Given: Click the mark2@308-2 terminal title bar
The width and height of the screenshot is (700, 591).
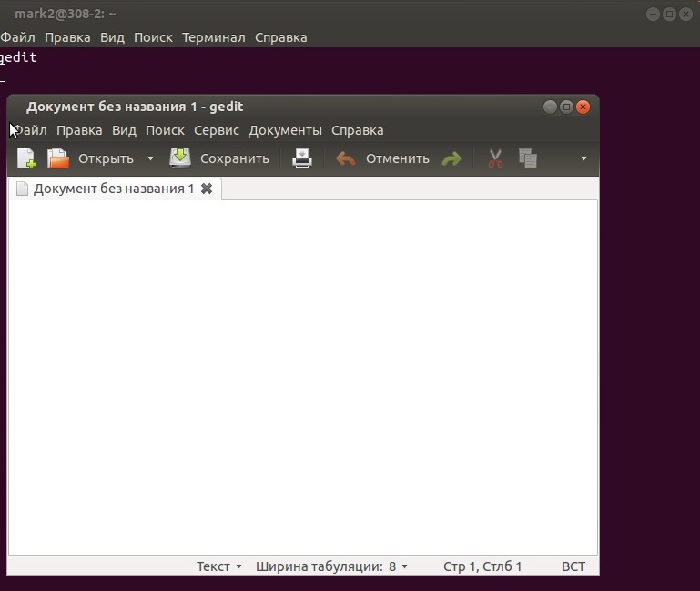Looking at the screenshot, I should click(66, 15).
